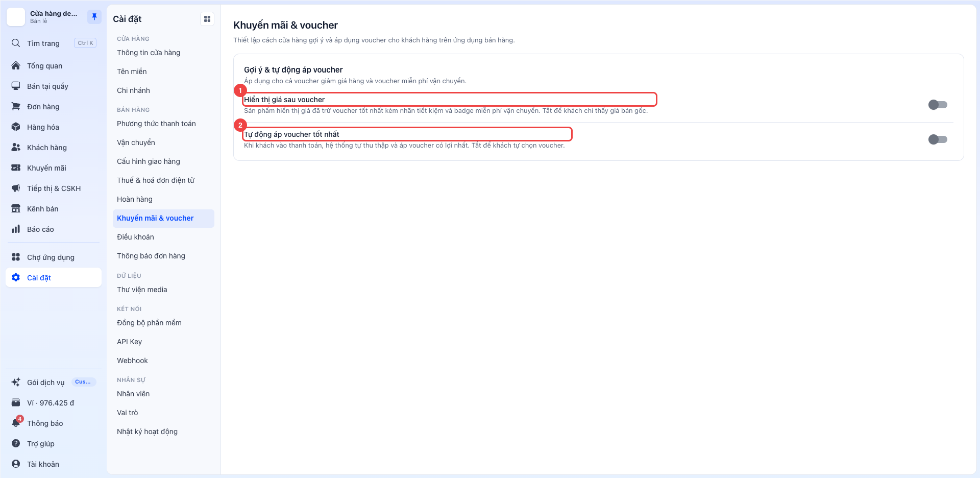Click the notification bell with badge 4
The width and height of the screenshot is (980, 478).
(x=16, y=423)
